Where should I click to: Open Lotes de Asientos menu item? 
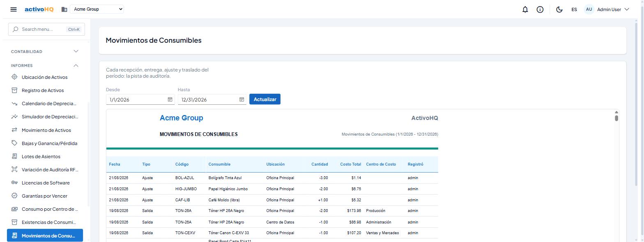tap(41, 157)
